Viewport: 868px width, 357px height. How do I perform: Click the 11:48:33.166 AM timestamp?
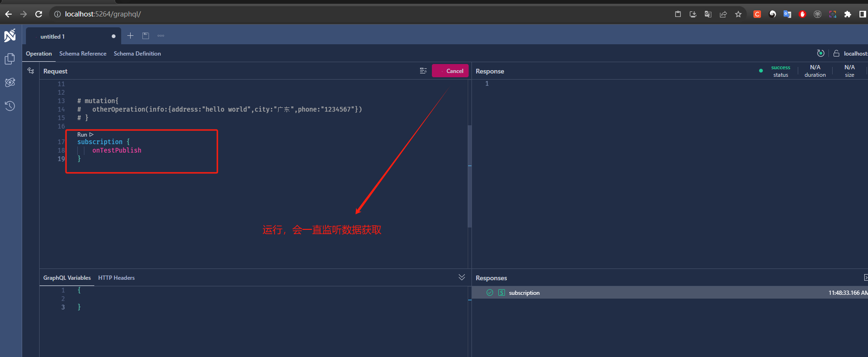(848, 293)
